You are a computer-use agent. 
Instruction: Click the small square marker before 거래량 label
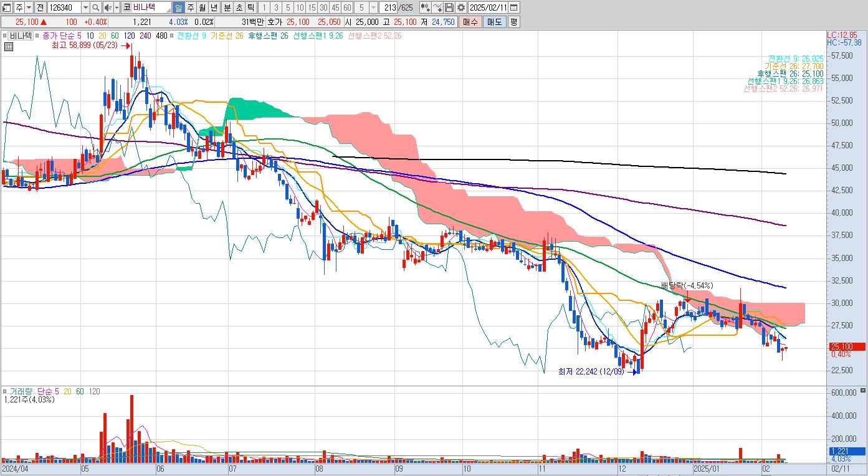[5, 391]
